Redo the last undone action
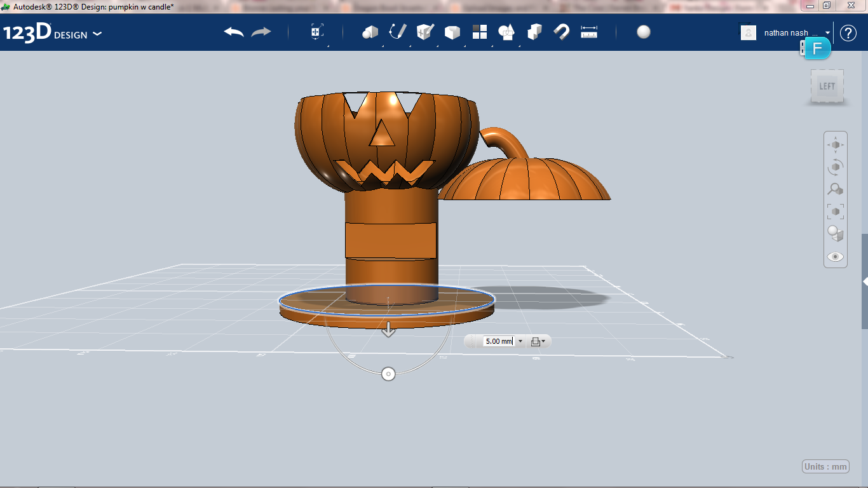868x488 pixels. [261, 32]
